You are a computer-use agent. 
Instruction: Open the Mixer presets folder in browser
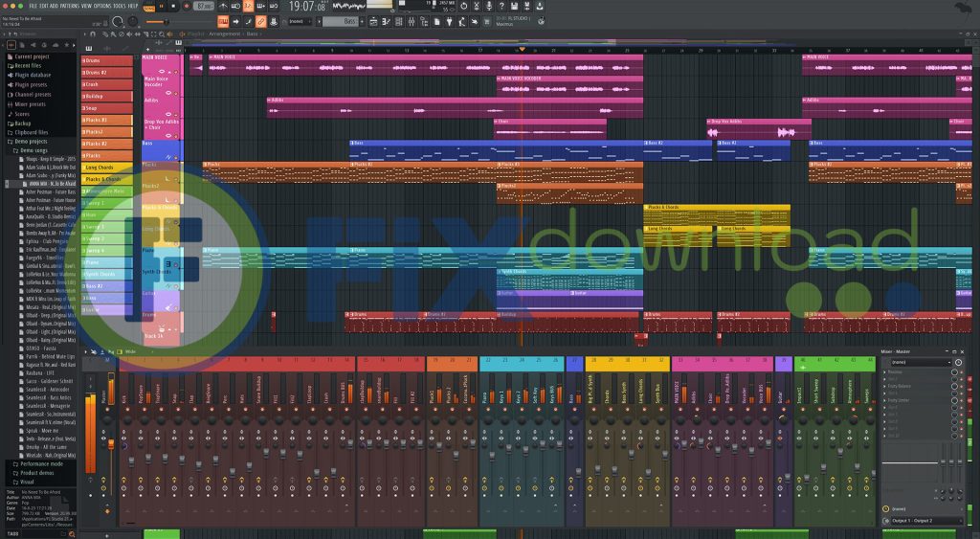pyautogui.click(x=29, y=103)
